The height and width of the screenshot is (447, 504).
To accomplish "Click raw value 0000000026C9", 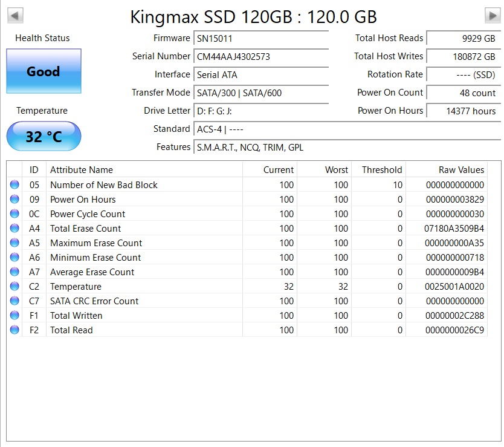I will [454, 330].
